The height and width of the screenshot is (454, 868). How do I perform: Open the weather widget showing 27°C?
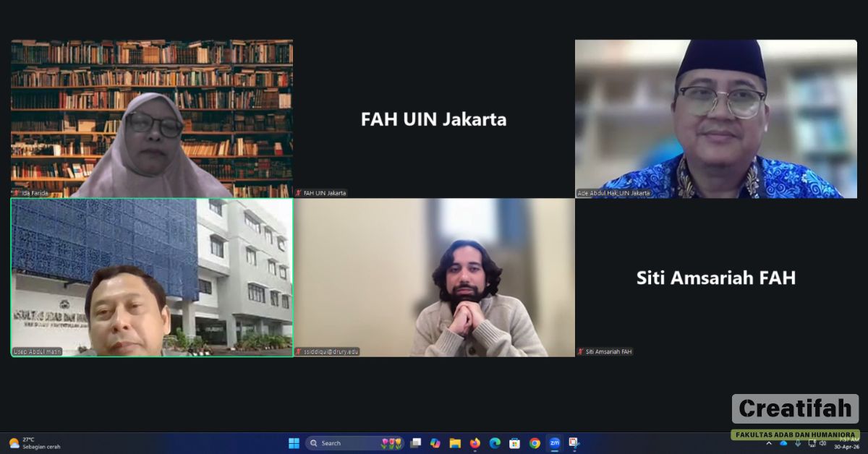tap(33, 443)
